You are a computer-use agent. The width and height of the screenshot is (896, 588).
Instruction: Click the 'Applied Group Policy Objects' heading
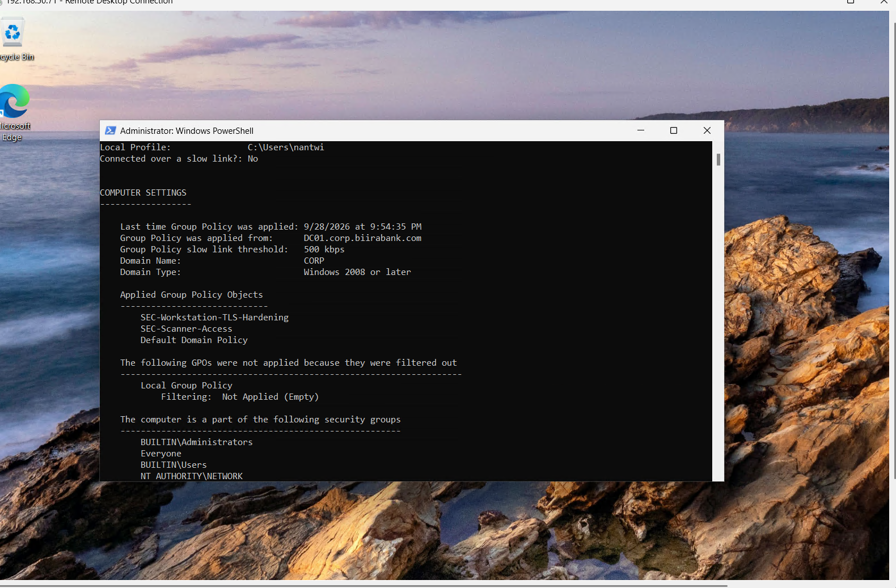(191, 295)
